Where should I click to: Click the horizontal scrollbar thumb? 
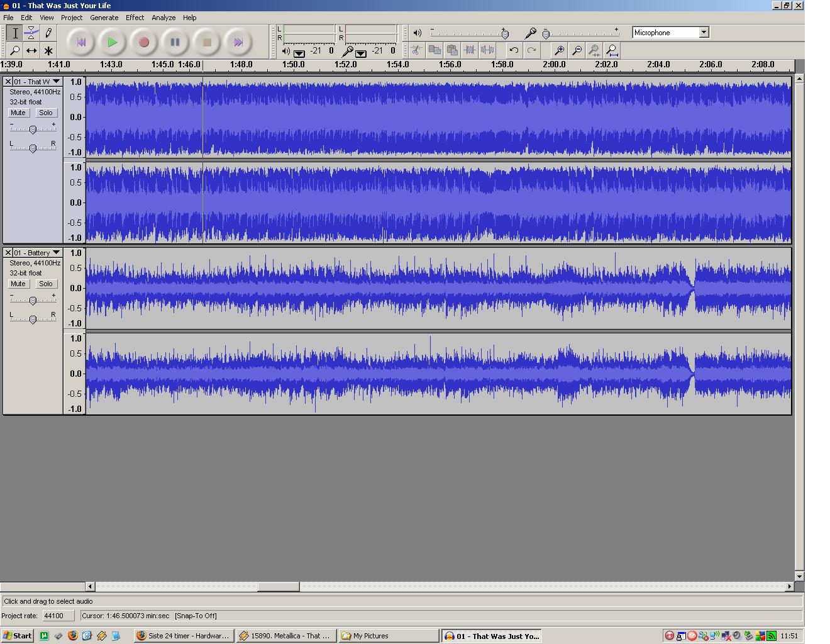coord(279,587)
